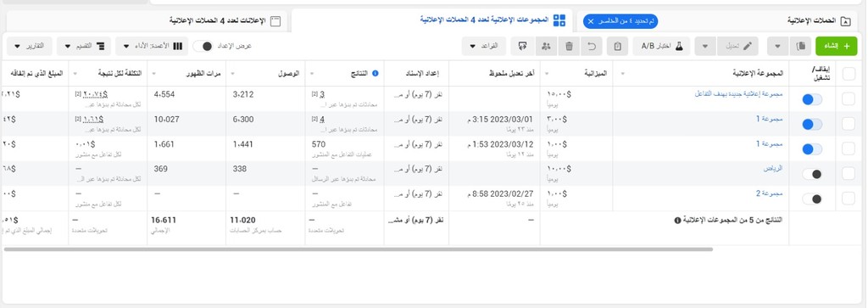The image size is (868, 308).
Task: Turn off the مجموعة إعلانية جديدة بهدف التفاعل ad set switch
Action: pyautogui.click(x=812, y=100)
